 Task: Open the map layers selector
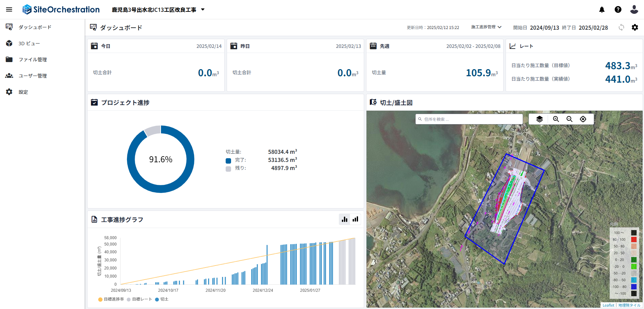tap(540, 119)
